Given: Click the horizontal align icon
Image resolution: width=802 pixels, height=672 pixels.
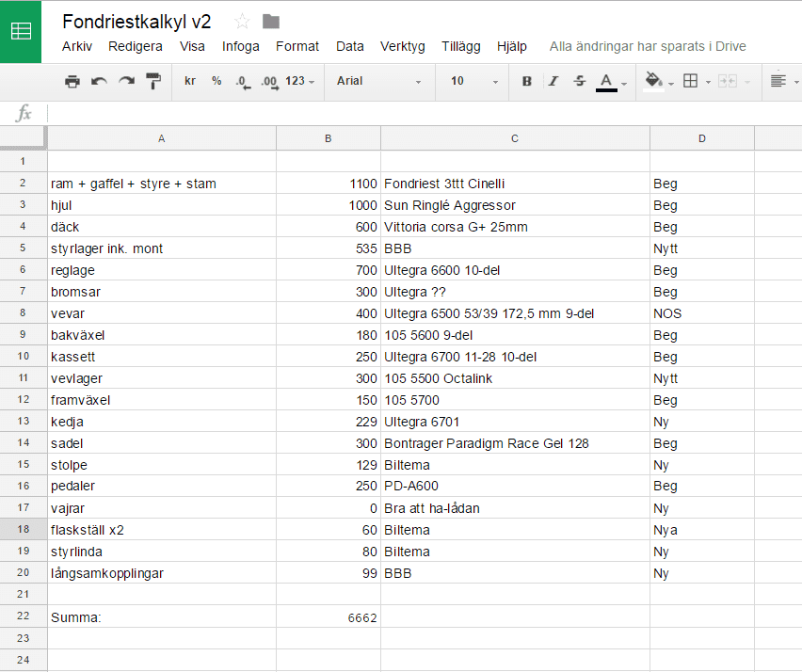Looking at the screenshot, I should pos(778,80).
